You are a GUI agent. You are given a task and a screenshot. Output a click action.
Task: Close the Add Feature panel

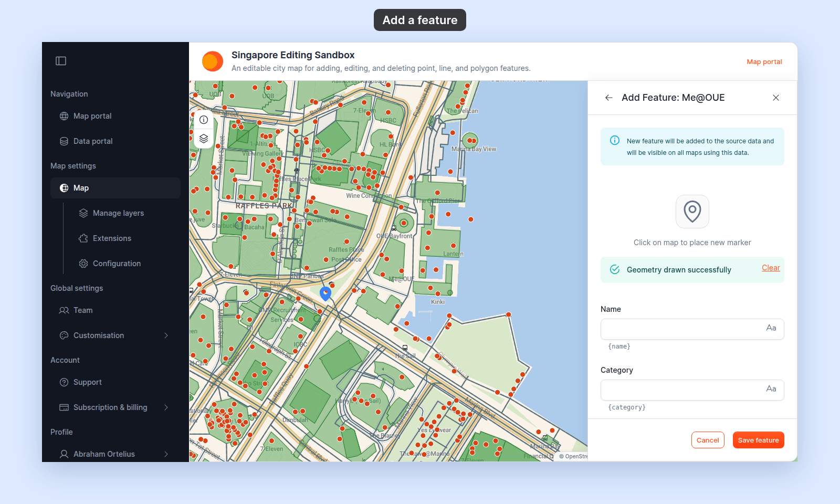tap(776, 98)
